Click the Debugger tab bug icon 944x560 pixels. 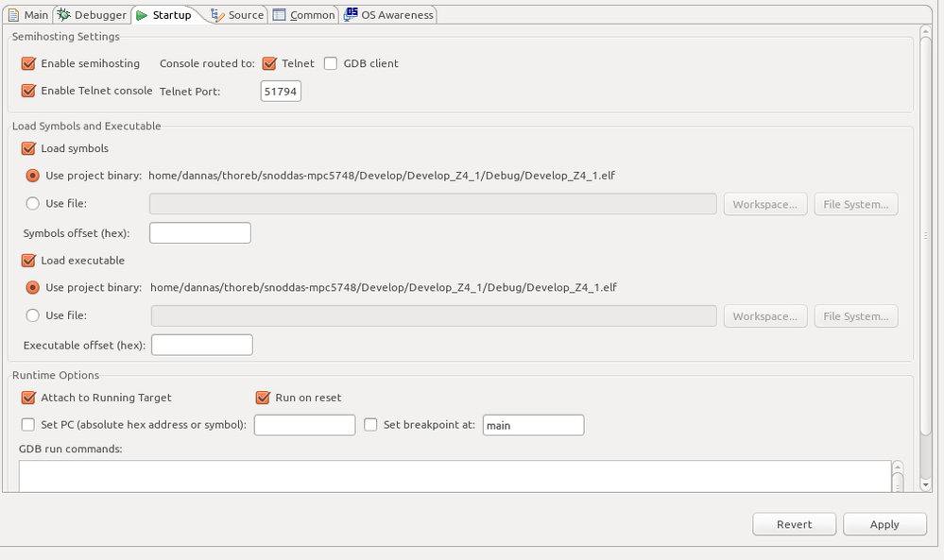[64, 14]
